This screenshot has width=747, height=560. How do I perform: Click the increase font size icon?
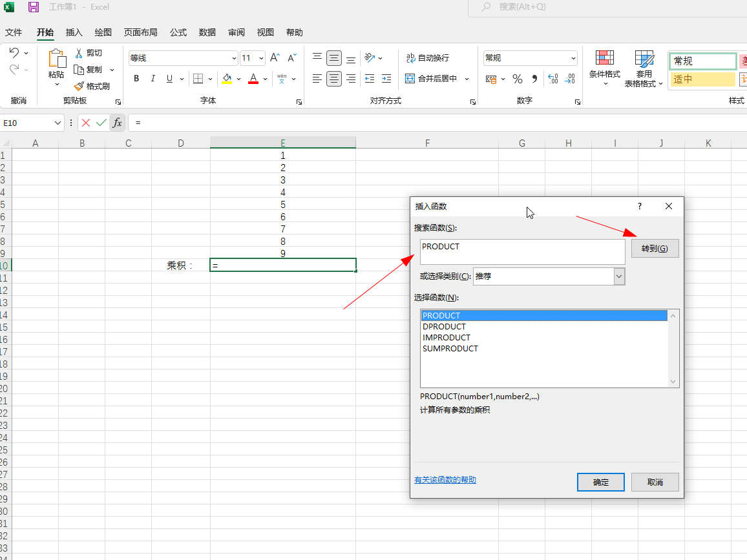pos(275,58)
